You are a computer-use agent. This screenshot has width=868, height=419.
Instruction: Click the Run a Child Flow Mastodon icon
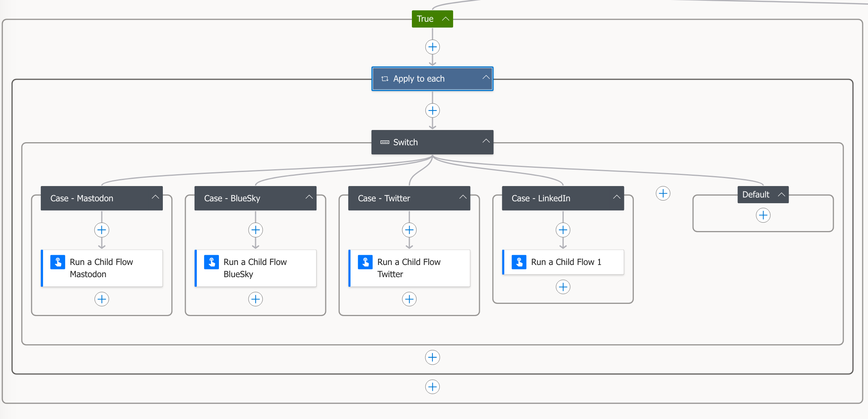click(x=58, y=262)
